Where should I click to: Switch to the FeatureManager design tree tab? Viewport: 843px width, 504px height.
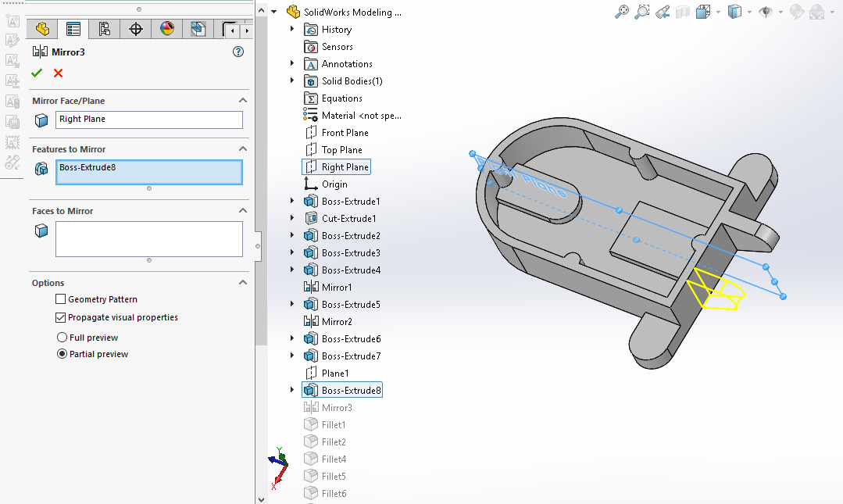pos(42,30)
